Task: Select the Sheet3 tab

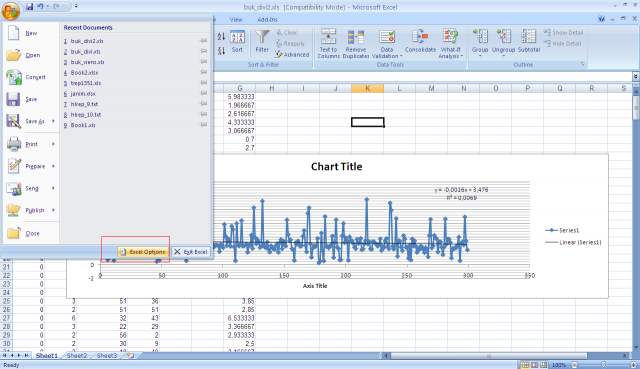Action: coord(107,356)
